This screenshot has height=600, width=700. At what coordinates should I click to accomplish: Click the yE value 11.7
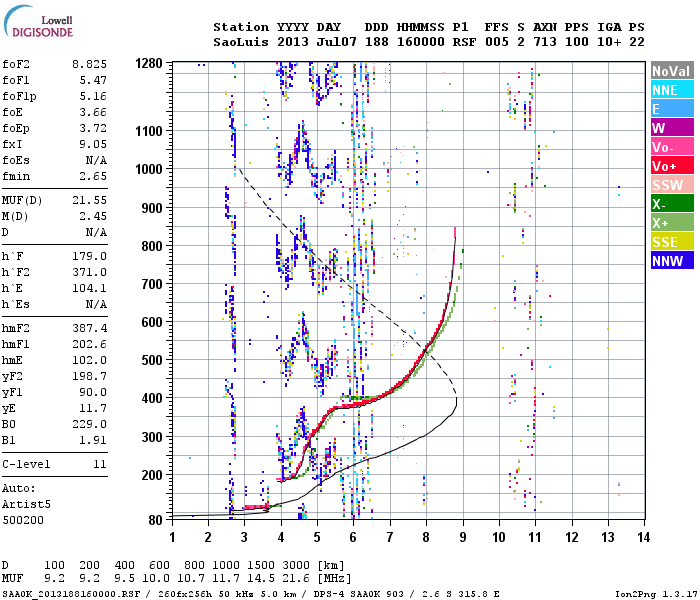93,408
